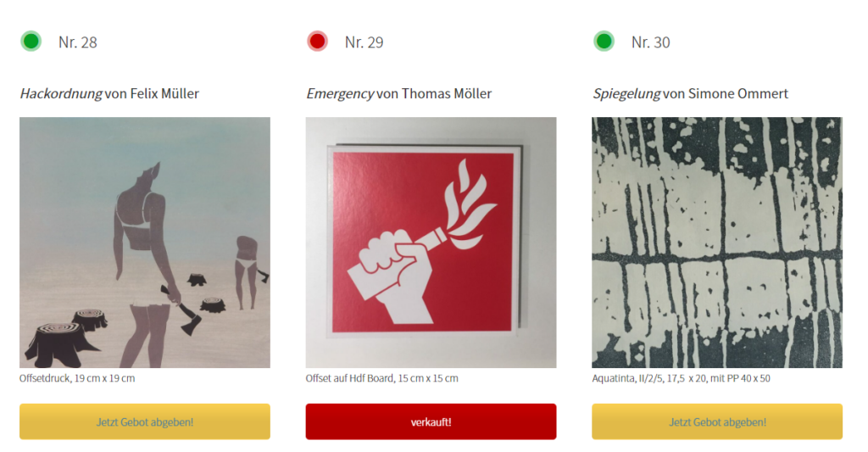868x452 pixels.
Task: Click the green status dot beside Nr. 30
Action: click(604, 41)
